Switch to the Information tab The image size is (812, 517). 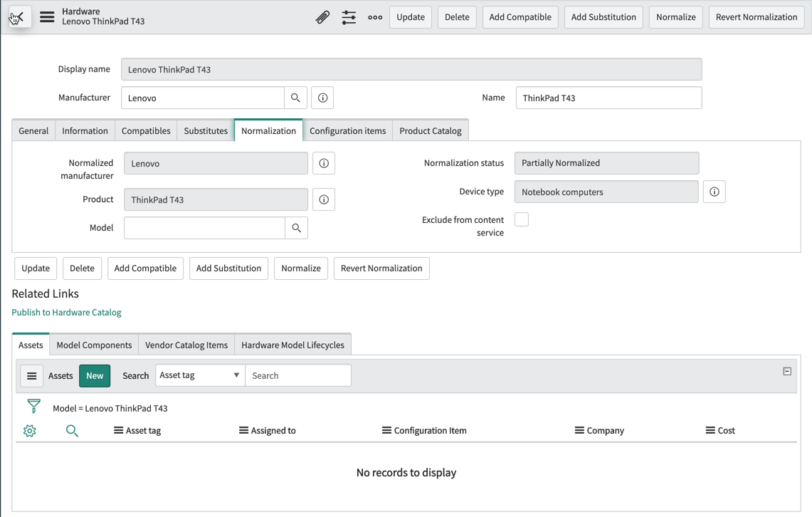click(x=85, y=130)
